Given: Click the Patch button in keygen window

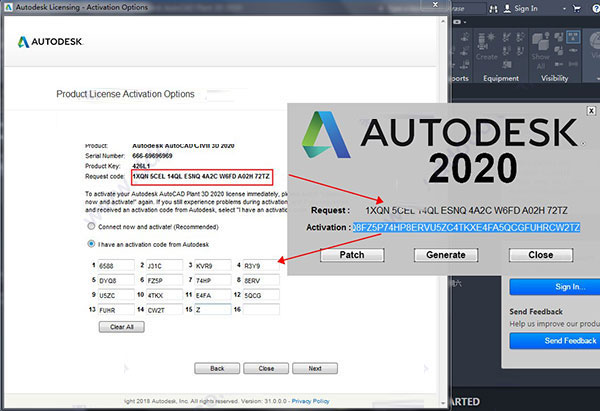Looking at the screenshot, I should (352, 255).
